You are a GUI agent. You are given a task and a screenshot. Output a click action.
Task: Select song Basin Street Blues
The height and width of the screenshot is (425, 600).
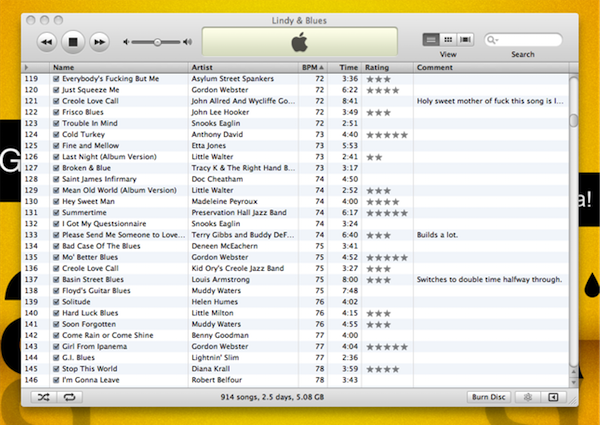[93, 280]
